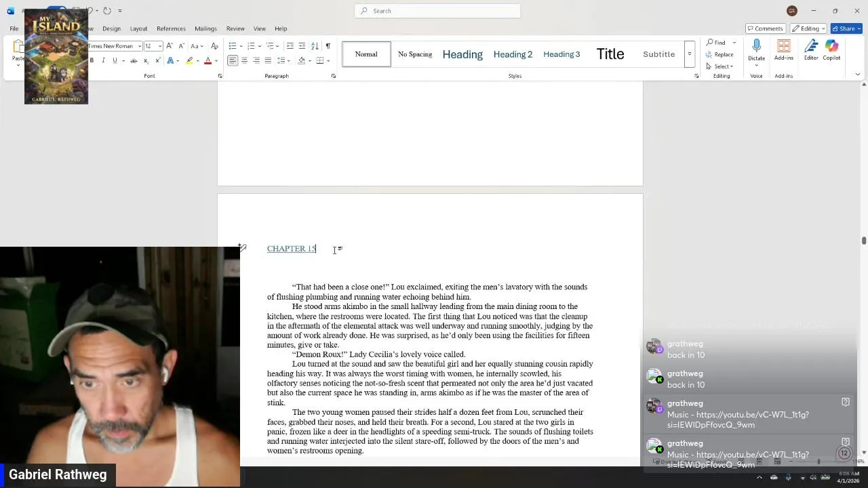The height and width of the screenshot is (488, 868).
Task: Click the Numbering list icon
Action: click(250, 46)
